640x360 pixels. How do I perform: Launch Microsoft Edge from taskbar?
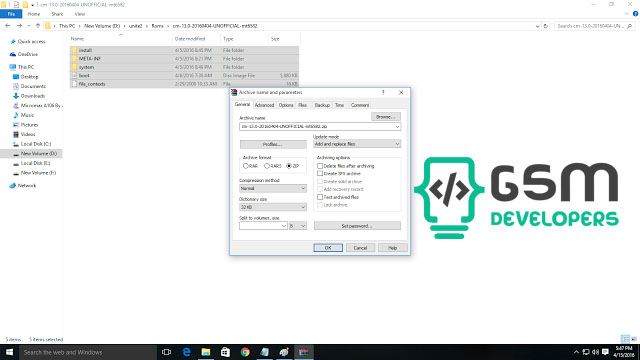186,352
